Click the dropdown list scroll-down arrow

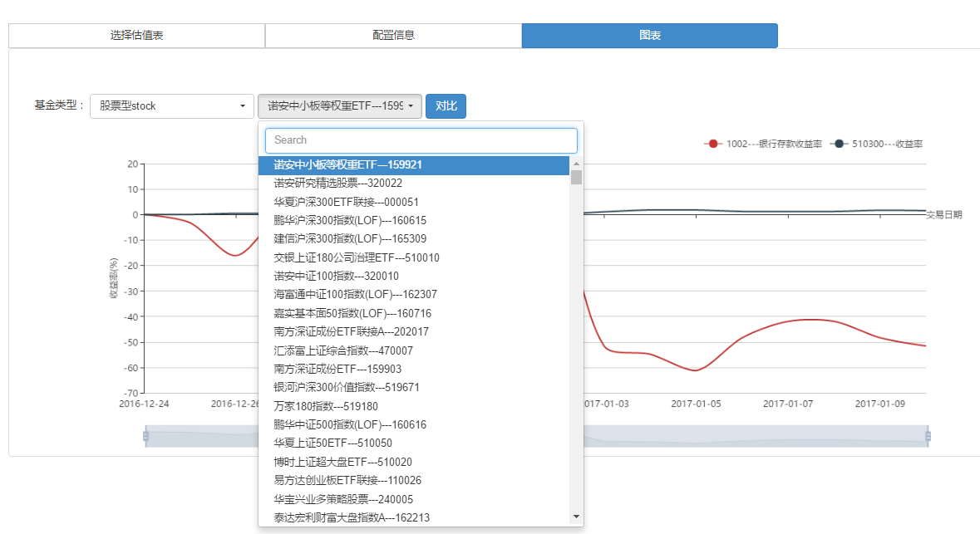(576, 517)
